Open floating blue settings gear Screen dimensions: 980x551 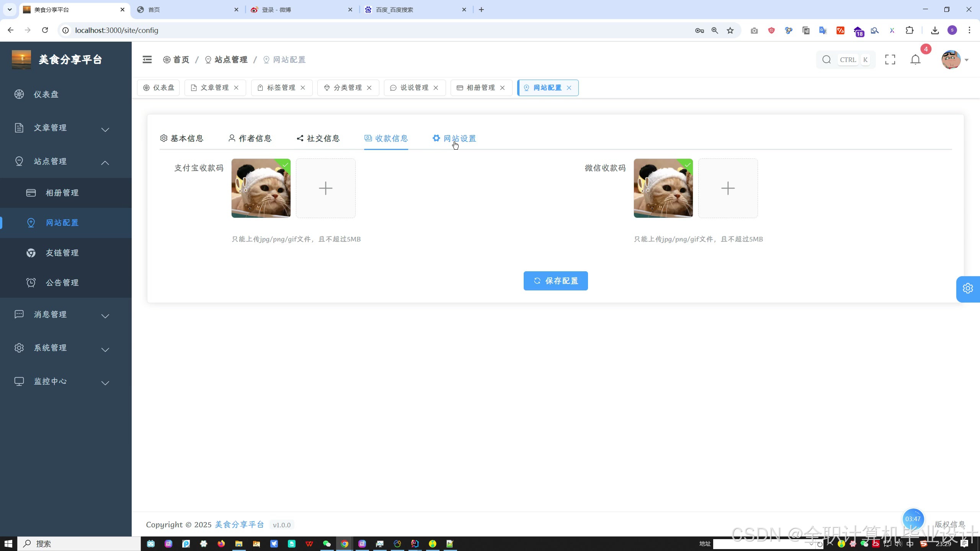(968, 289)
